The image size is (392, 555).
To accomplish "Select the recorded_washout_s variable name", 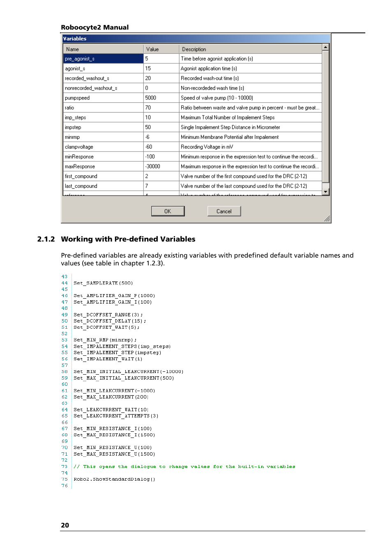I will 87,78.
